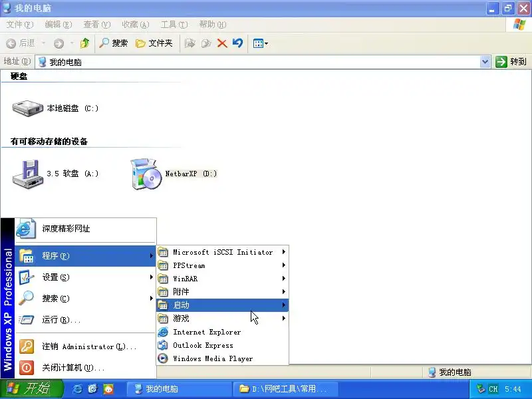The image size is (532, 399).
Task: Expand the Startup (启动) folder
Action: click(x=223, y=305)
